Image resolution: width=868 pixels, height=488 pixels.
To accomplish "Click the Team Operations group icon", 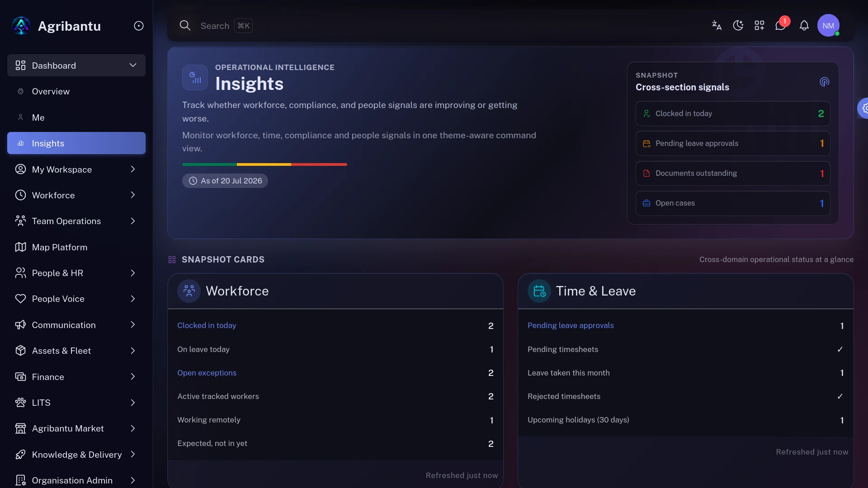I will coord(20,221).
